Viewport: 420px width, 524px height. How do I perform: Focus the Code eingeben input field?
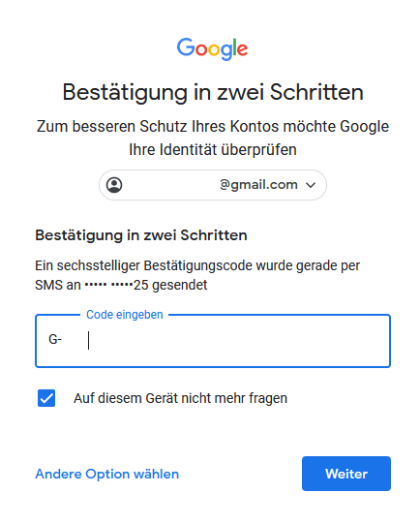(213, 341)
